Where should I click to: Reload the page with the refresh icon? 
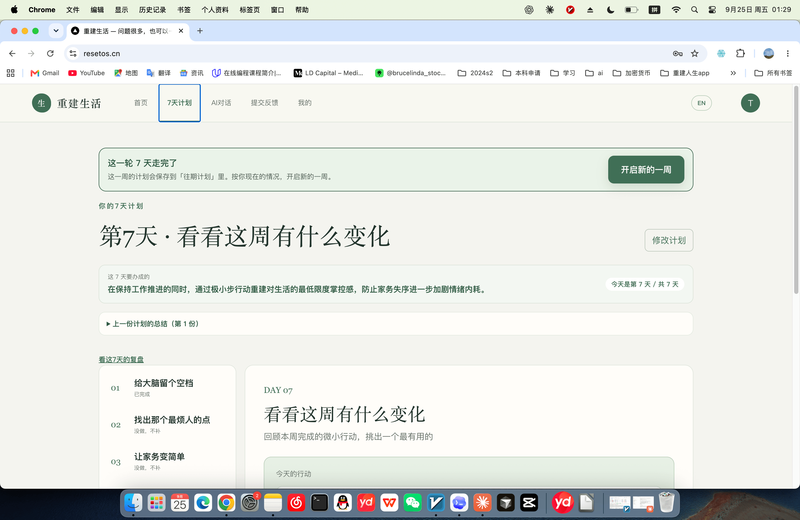pos(50,54)
